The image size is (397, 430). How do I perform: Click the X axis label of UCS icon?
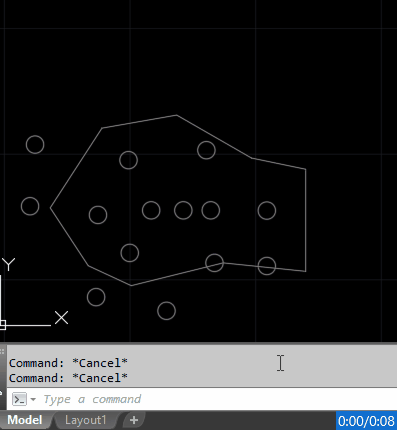coord(61,318)
